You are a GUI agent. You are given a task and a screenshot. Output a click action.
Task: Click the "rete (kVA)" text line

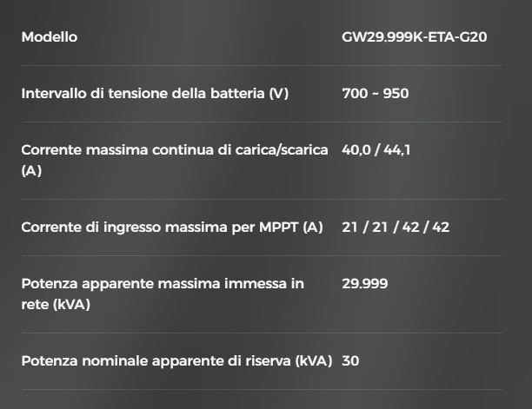coord(56,305)
